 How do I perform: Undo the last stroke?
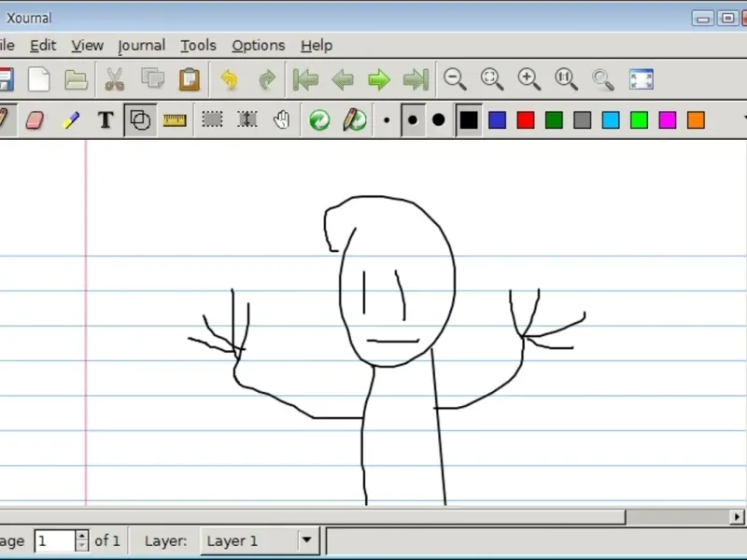coord(229,79)
